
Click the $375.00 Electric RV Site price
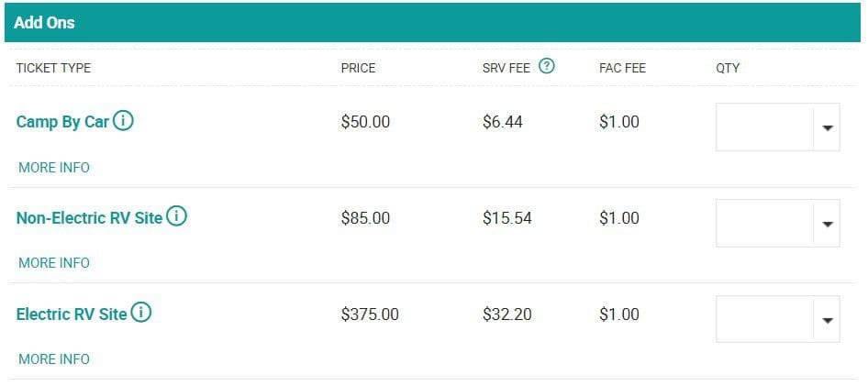370,314
